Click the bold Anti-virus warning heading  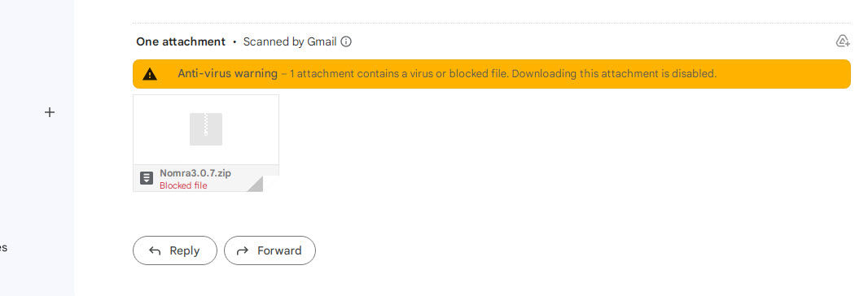(227, 73)
